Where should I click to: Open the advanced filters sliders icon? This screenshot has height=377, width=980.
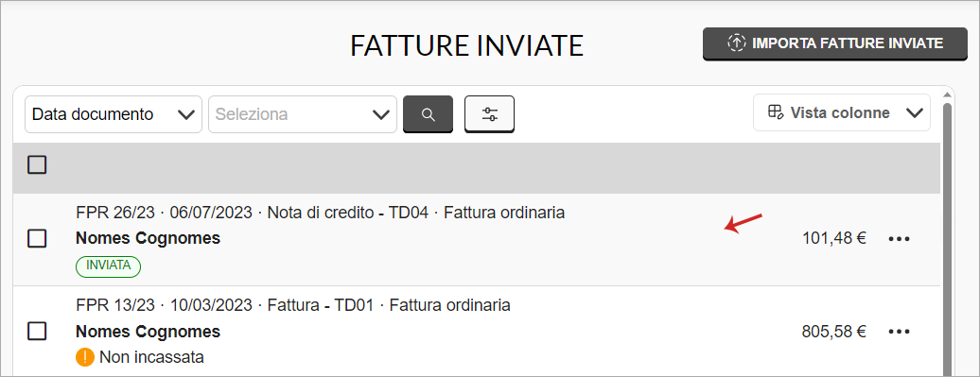click(489, 114)
